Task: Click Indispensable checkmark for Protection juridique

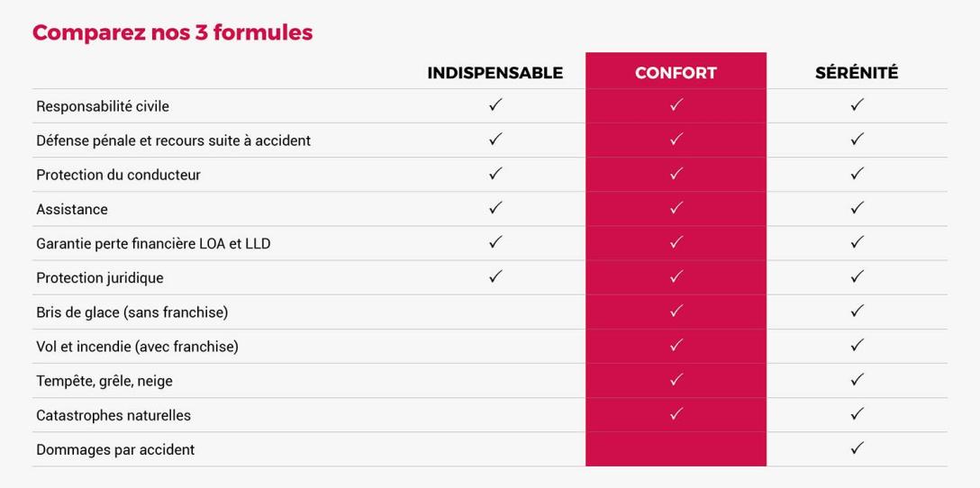Action: tap(495, 277)
